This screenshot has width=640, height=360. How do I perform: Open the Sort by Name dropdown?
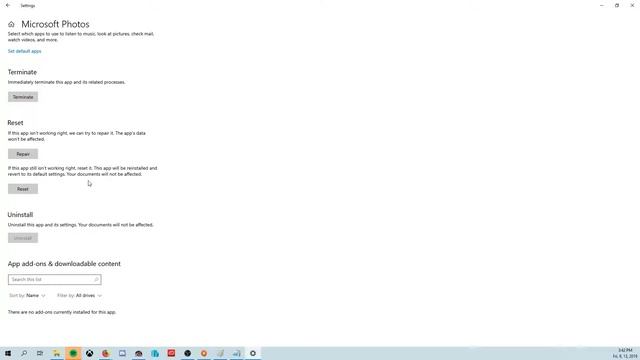(x=27, y=296)
